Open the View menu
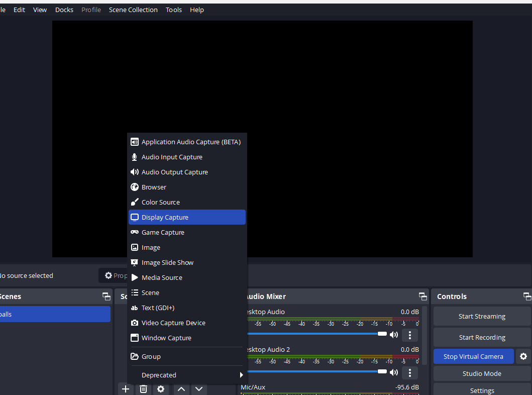532x395 pixels. pos(40,10)
